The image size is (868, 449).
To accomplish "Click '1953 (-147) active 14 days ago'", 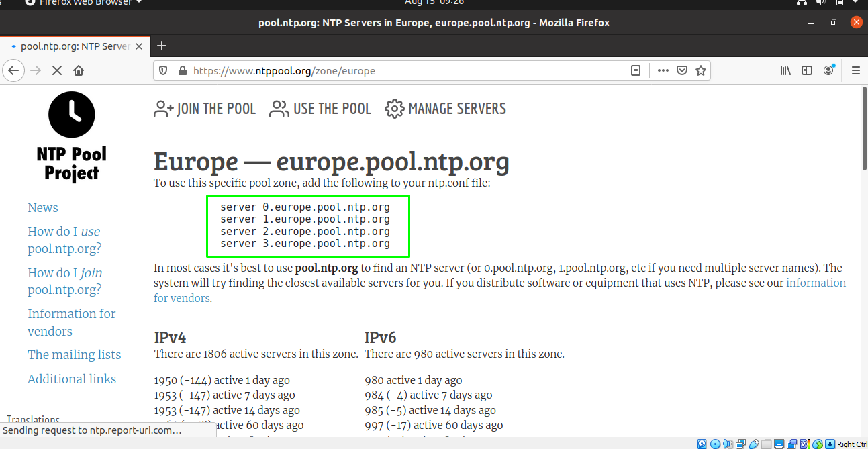I will pos(227,411).
